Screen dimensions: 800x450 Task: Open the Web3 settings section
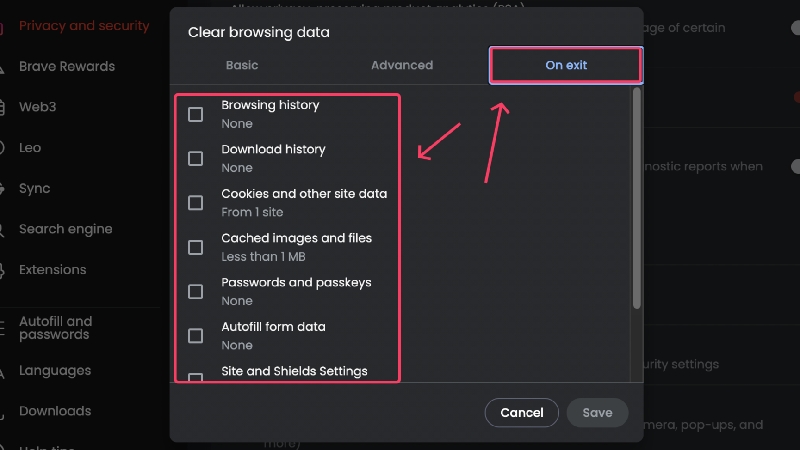pos(38,107)
